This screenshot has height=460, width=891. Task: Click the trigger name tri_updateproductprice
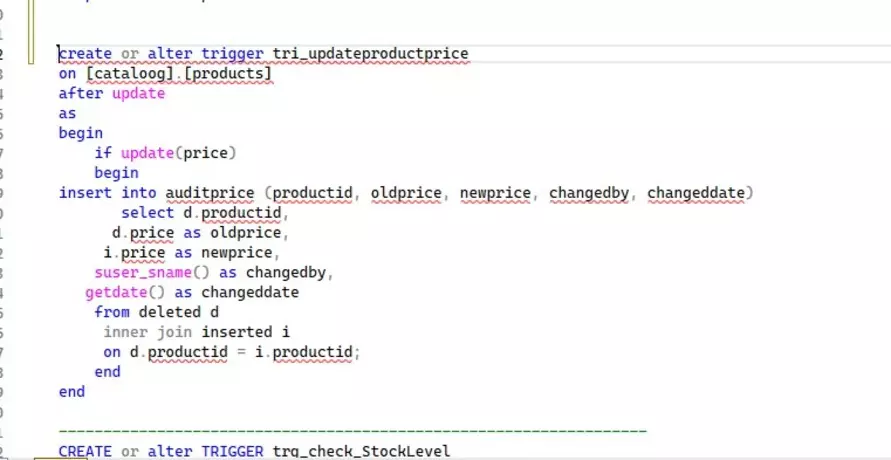click(370, 53)
